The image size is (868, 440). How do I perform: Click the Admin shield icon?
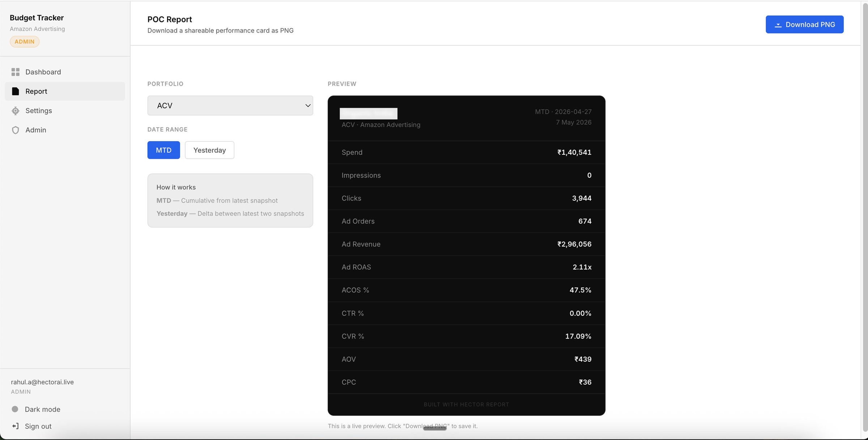(x=15, y=130)
